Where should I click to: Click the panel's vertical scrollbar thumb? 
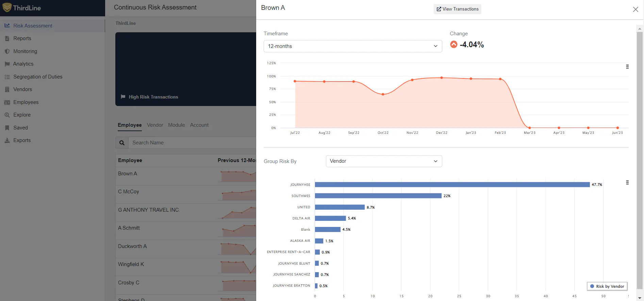click(x=640, y=161)
